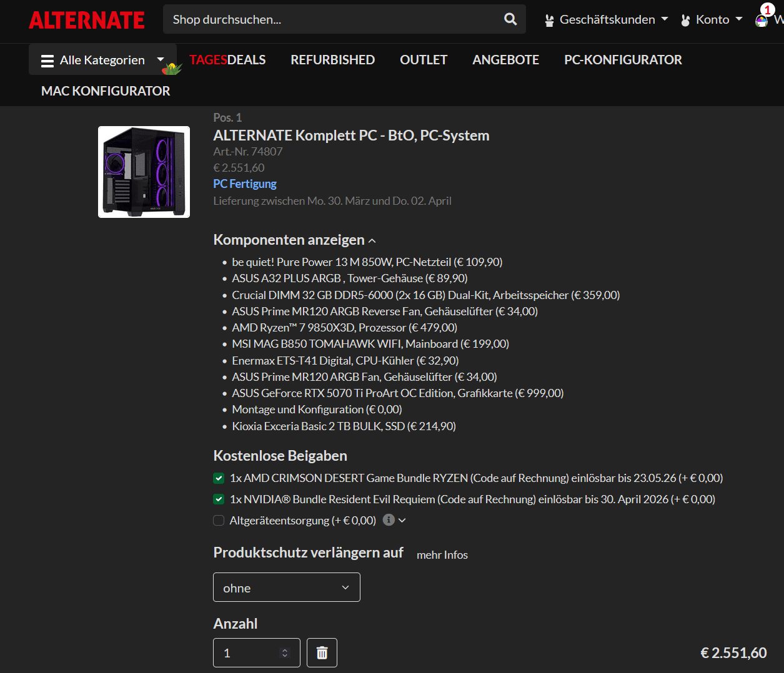Screen dimensions: 784x673
Task: Uncheck the NVIDIA Resident Evil Requiem bundle
Action: click(219, 499)
